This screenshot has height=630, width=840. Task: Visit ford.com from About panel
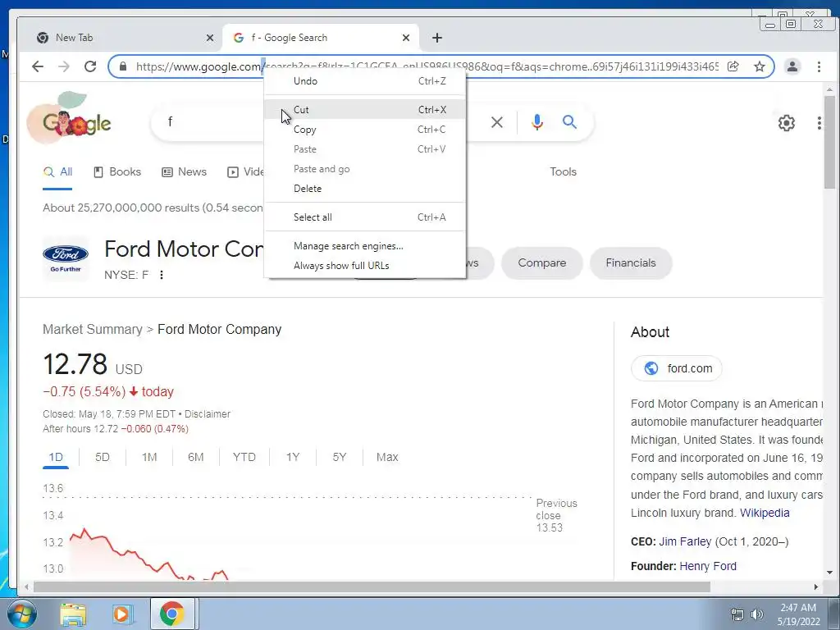tap(677, 368)
